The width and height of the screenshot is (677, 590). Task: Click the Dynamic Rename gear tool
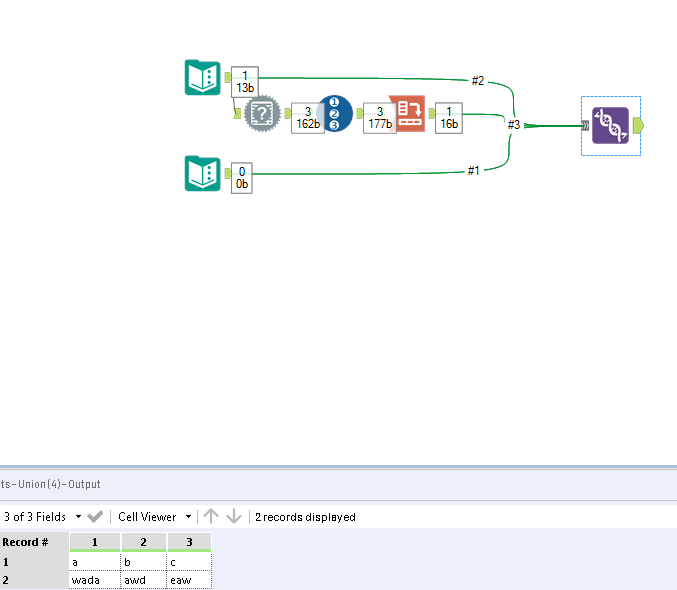point(262,114)
